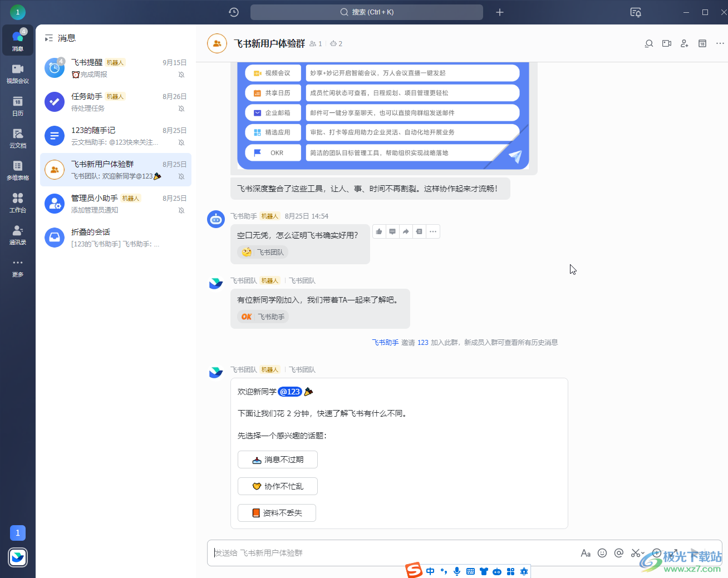
Task: Start a video call from chat header
Action: [x=667, y=43]
